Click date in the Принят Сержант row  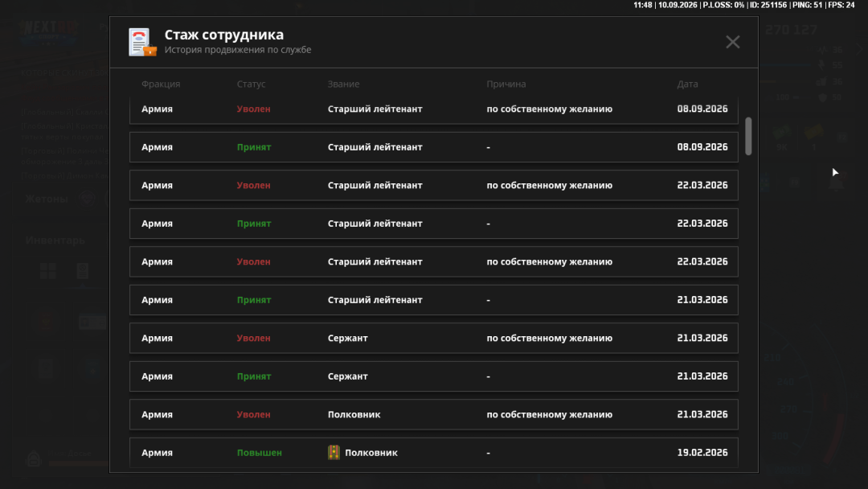click(x=702, y=376)
